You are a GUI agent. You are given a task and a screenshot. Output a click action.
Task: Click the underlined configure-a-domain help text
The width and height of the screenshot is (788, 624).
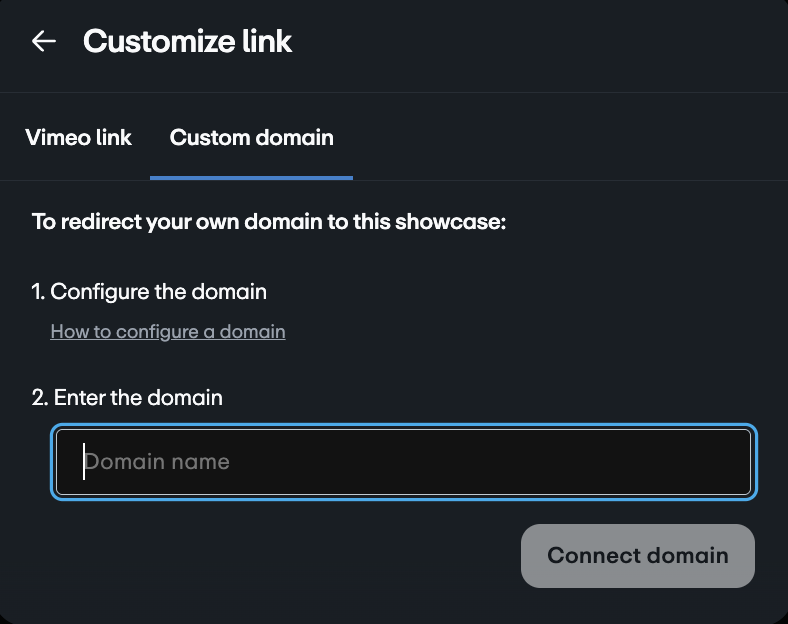[x=168, y=332]
